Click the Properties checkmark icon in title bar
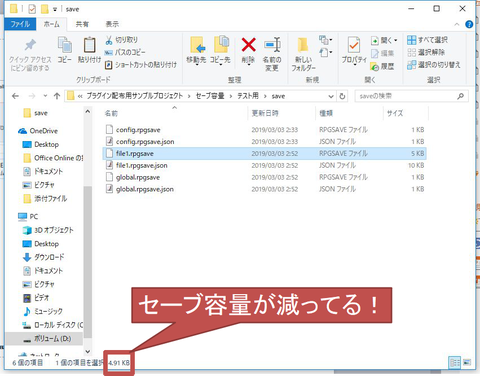 32,9
